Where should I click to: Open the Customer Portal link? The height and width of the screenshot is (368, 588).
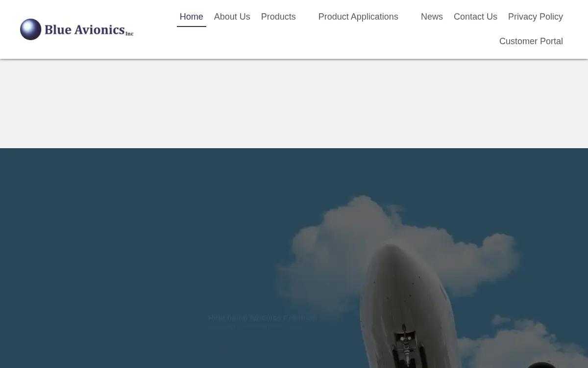531,41
